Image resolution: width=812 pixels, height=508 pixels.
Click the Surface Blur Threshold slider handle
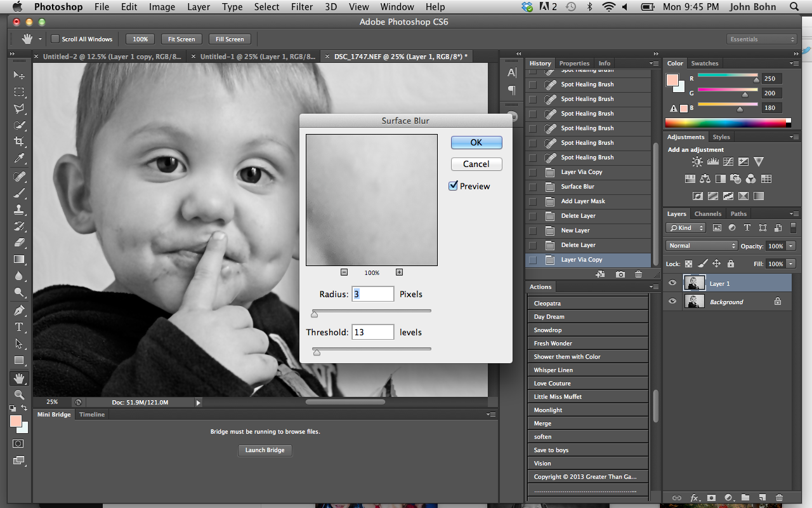[317, 352]
